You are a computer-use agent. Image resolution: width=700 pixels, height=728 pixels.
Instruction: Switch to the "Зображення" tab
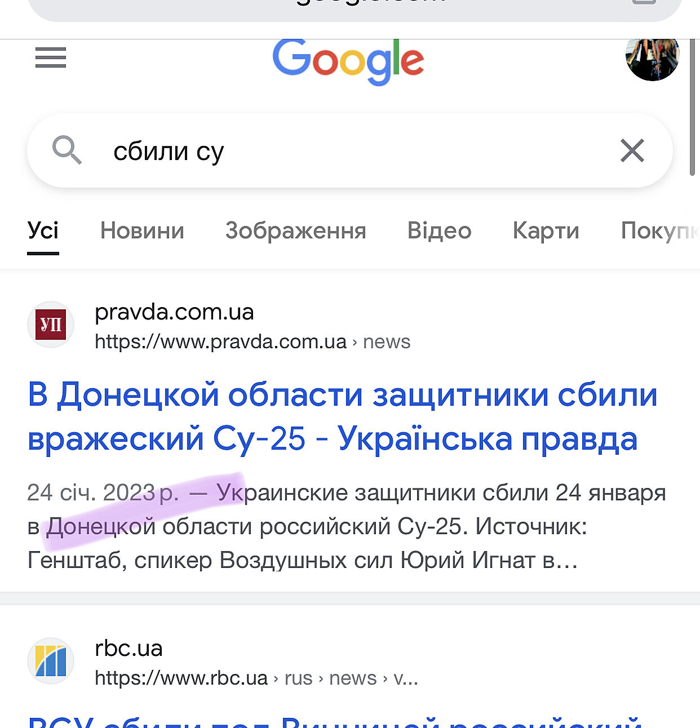pos(295,230)
